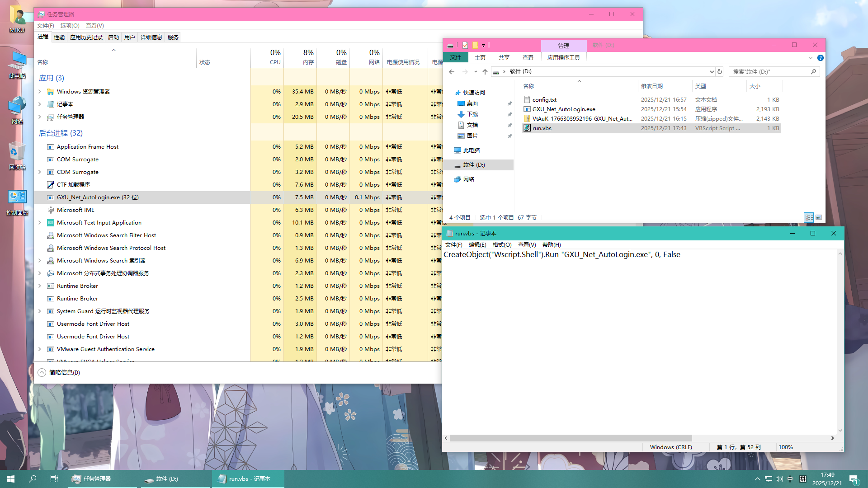Navigate back in File Explorer
Image resolution: width=868 pixels, height=488 pixels.
[x=451, y=71]
